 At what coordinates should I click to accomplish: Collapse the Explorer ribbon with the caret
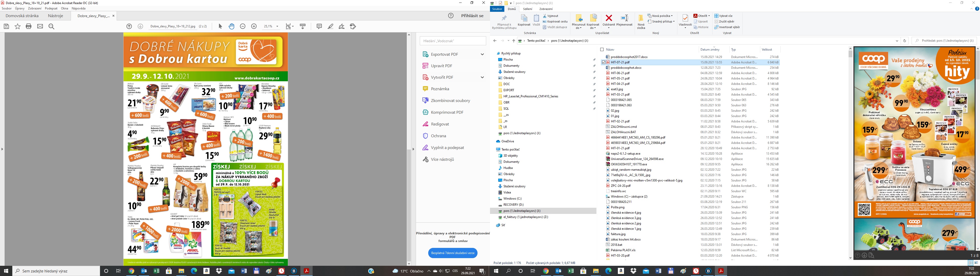click(x=971, y=9)
